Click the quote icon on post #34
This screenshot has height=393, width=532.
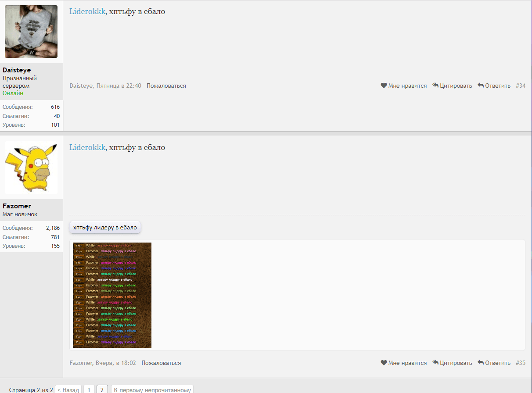(x=435, y=86)
